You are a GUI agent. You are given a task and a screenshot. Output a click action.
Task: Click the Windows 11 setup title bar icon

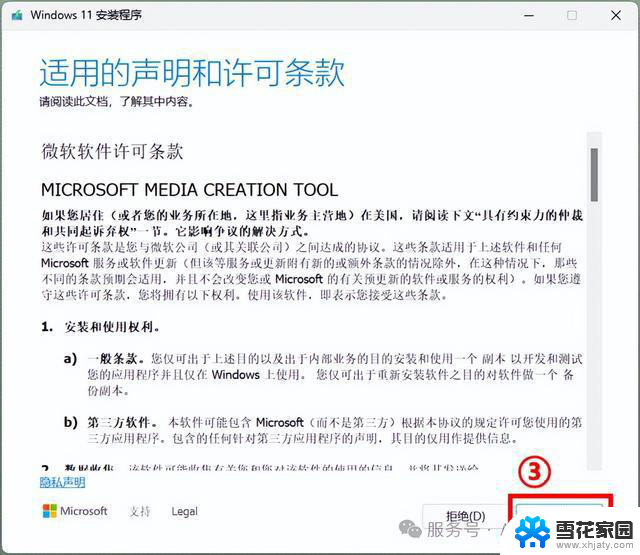coord(17,16)
